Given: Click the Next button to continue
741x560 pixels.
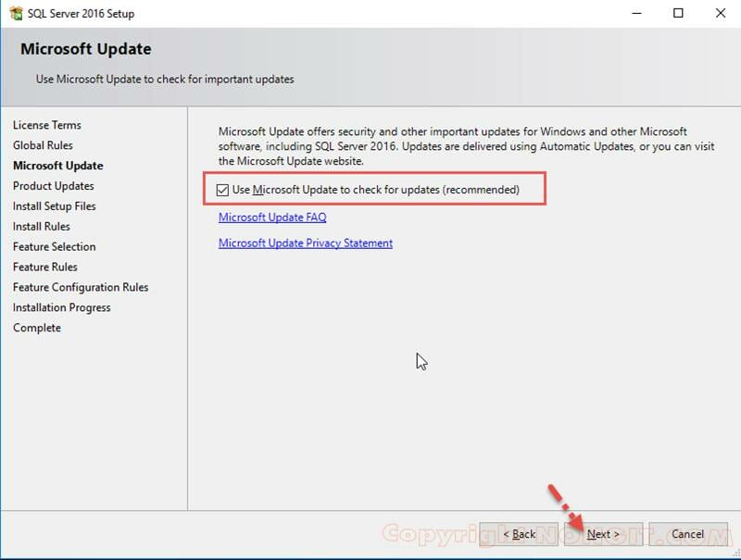Looking at the screenshot, I should coord(602,534).
